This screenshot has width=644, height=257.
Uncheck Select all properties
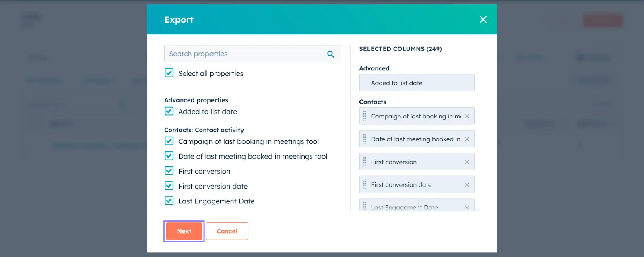169,73
